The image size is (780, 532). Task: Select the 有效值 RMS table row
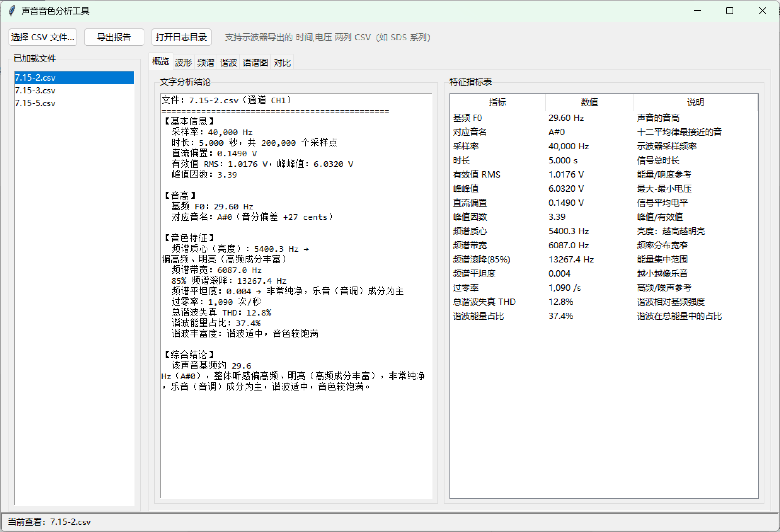click(x=604, y=174)
